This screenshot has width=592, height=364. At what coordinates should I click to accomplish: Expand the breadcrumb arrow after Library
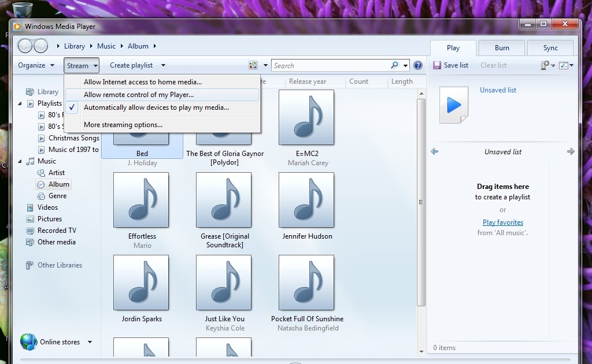91,46
